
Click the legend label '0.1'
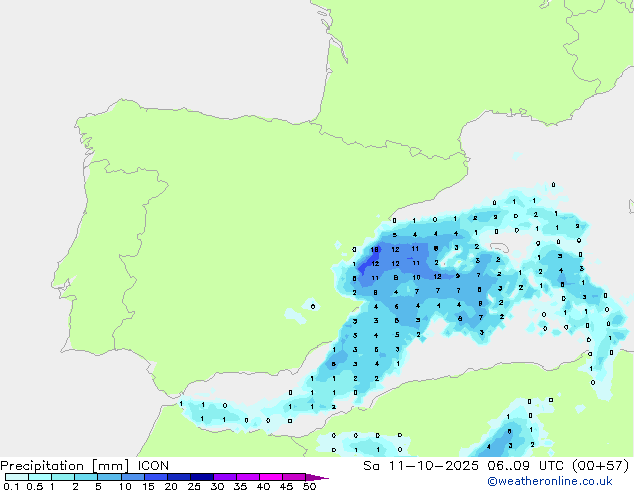[x=11, y=486]
